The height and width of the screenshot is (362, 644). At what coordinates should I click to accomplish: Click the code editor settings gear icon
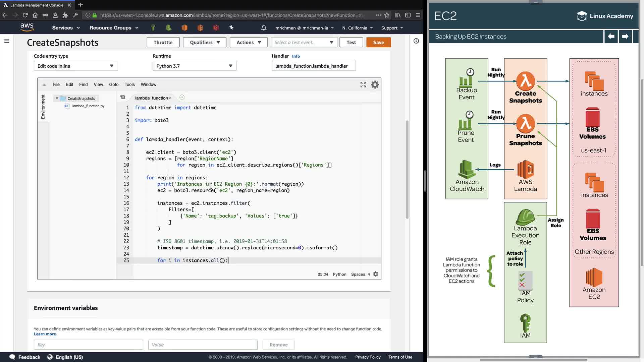tap(375, 85)
